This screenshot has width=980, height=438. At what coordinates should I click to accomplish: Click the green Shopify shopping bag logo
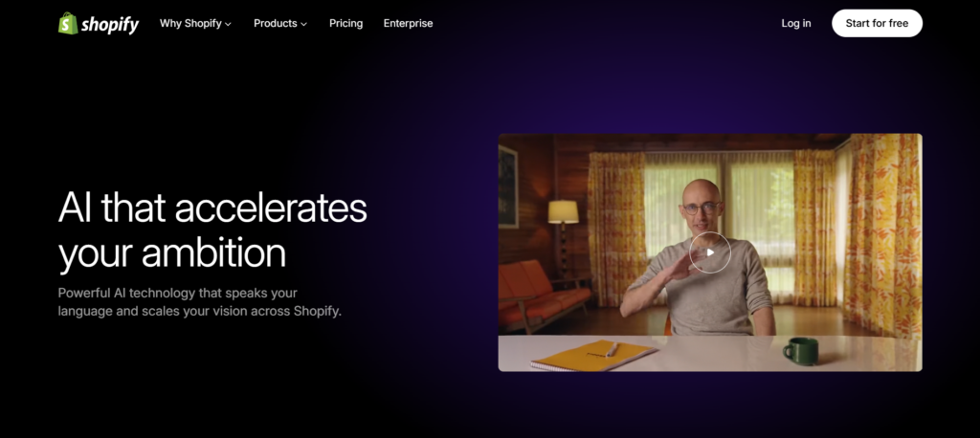click(68, 24)
